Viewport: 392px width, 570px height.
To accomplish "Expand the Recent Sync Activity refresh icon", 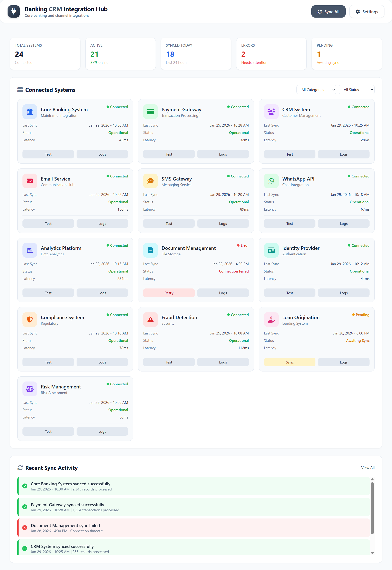I will [20, 468].
